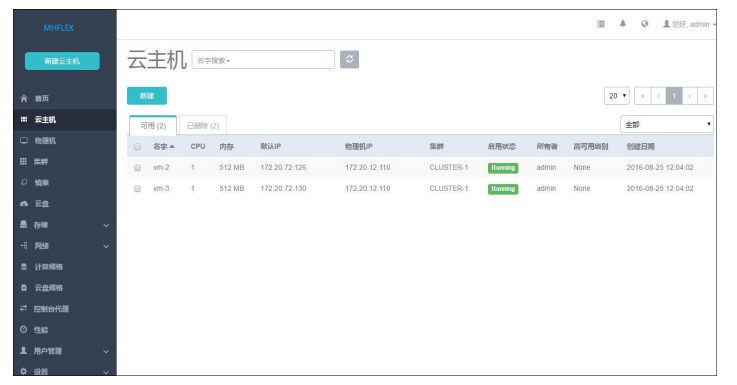Click the home (首页) house icon

pyautogui.click(x=24, y=98)
